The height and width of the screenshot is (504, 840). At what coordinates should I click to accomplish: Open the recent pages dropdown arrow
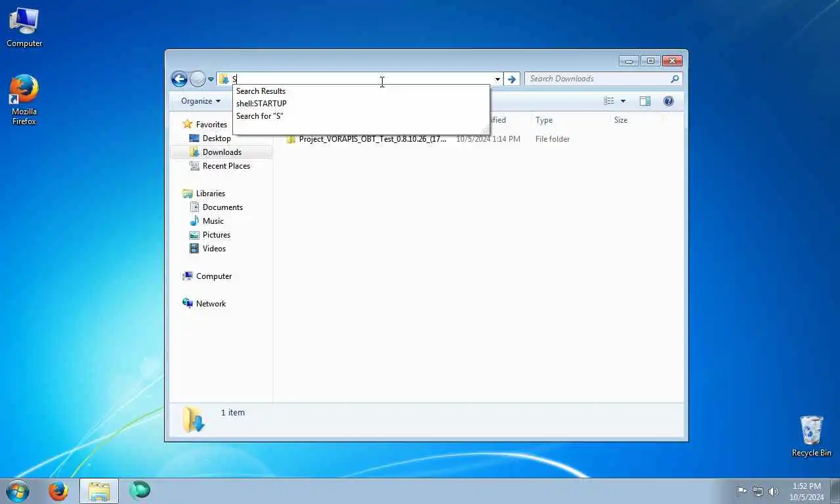[211, 79]
